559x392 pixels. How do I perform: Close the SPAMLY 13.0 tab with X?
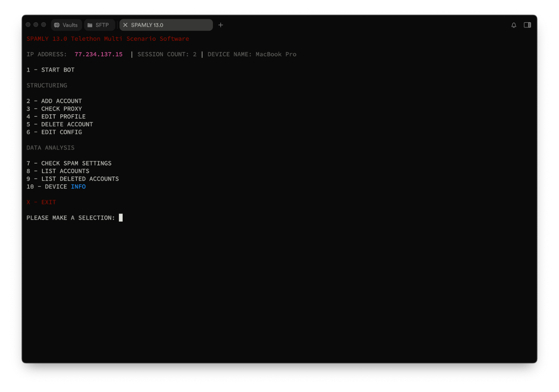[125, 25]
